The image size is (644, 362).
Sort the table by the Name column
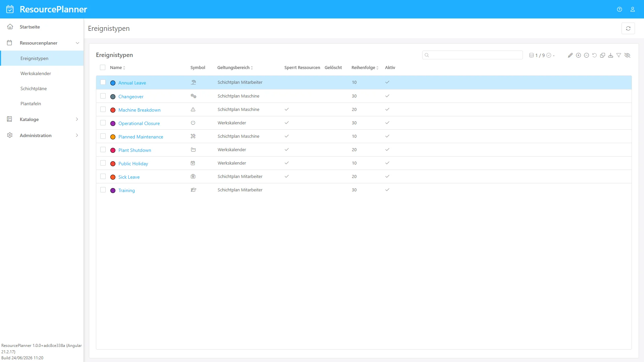(117, 68)
